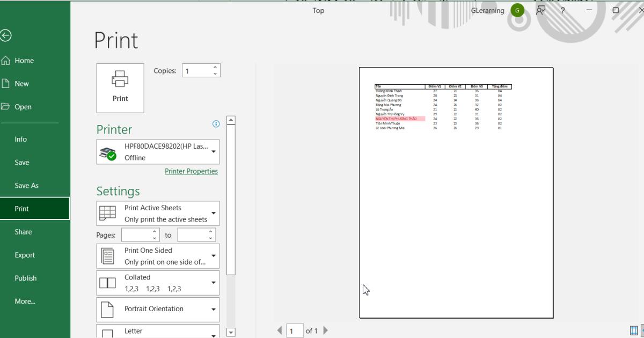Image resolution: width=644 pixels, height=338 pixels.
Task: Expand the Portrait Orientation dropdown
Action: pos(158,310)
